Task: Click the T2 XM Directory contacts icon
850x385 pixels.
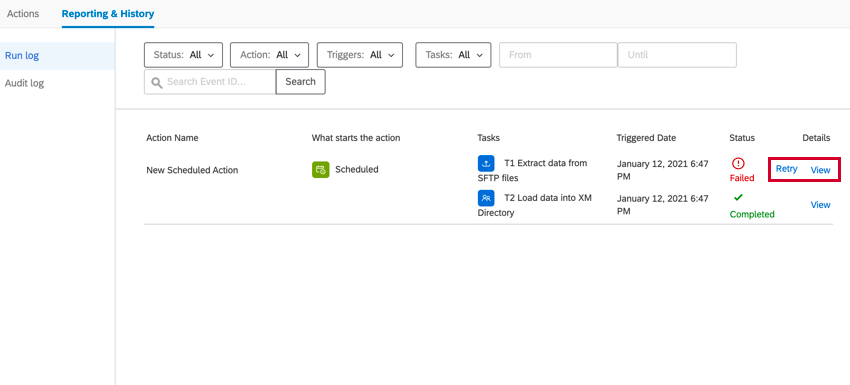Action: click(x=486, y=198)
